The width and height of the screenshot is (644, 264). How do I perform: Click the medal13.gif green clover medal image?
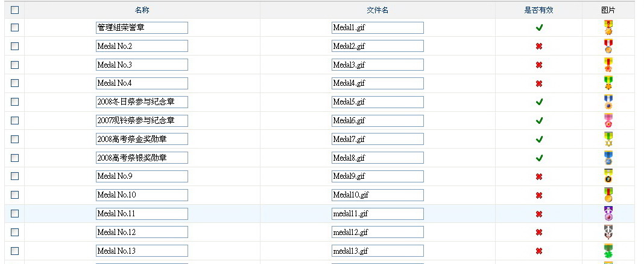tap(608, 251)
